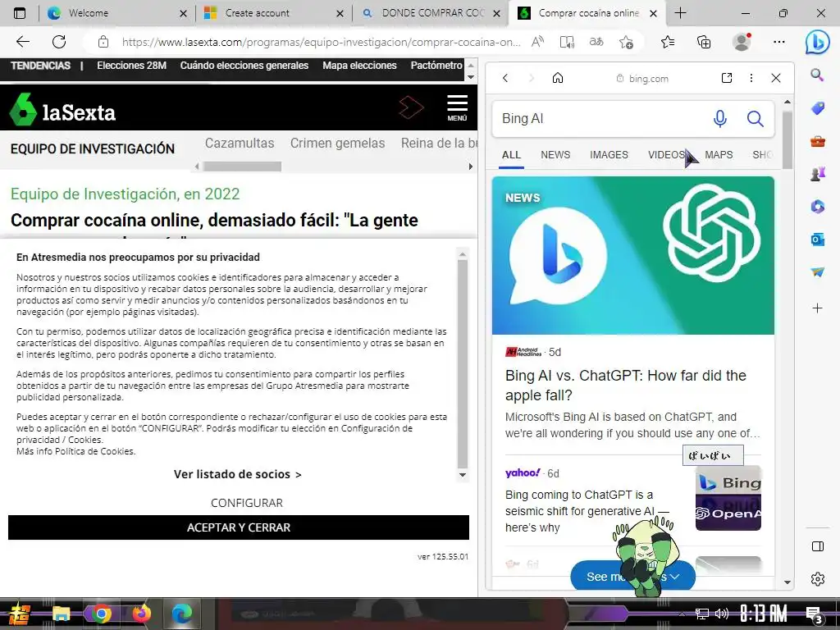This screenshot has width=840, height=630.
Task: Open the sidebar Tools briefcase icon
Action: click(817, 141)
